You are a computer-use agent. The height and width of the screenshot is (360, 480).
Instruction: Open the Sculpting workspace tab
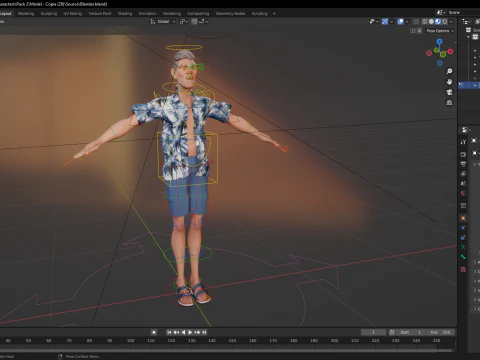(x=49, y=14)
